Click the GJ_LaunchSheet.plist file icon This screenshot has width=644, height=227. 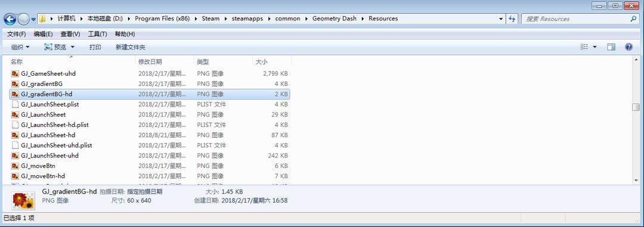[x=15, y=104]
